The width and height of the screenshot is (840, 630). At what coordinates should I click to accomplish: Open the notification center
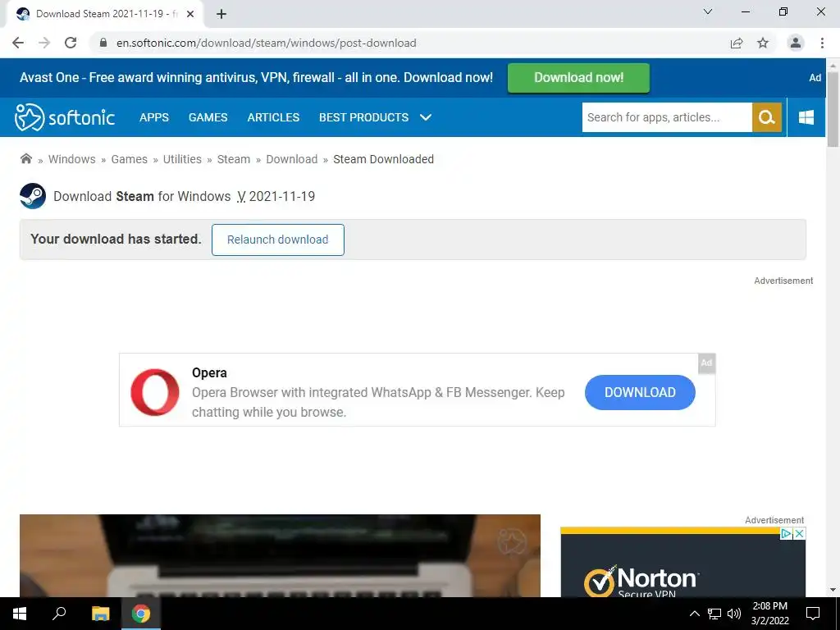coord(813,614)
